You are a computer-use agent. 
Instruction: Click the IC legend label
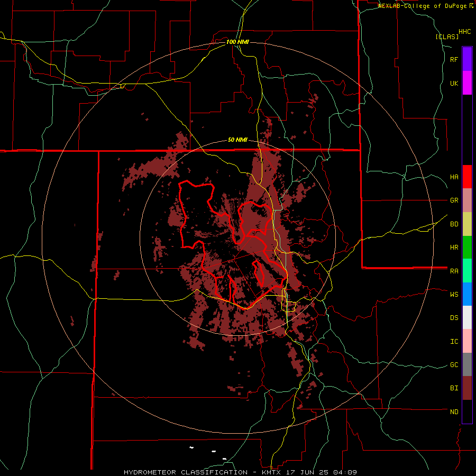click(x=454, y=342)
